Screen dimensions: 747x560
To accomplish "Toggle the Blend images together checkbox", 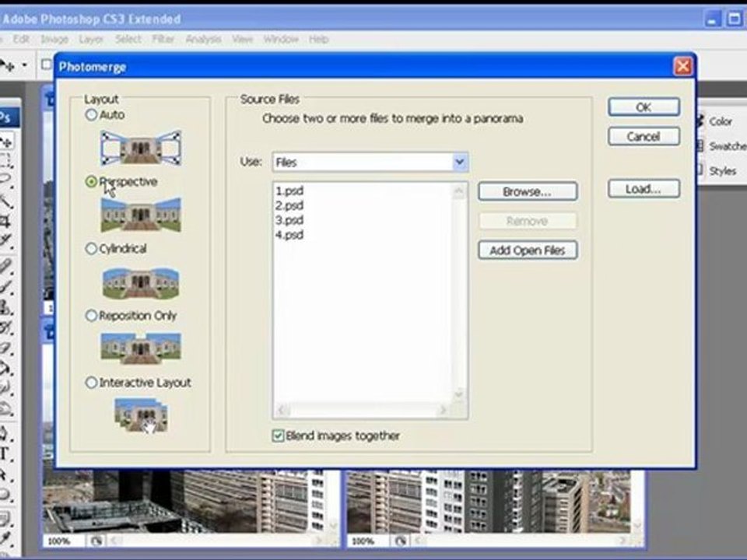I will pyautogui.click(x=279, y=436).
